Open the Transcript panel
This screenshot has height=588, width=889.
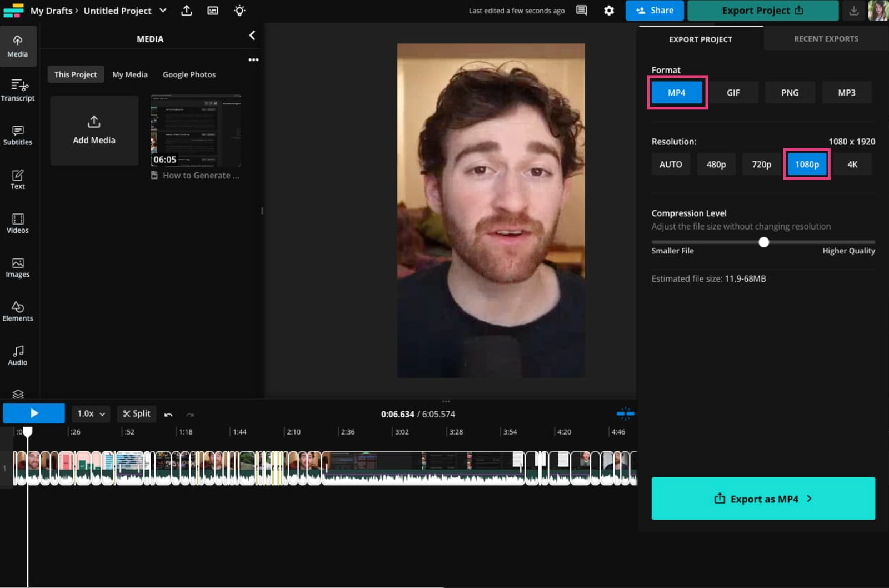pyautogui.click(x=18, y=91)
